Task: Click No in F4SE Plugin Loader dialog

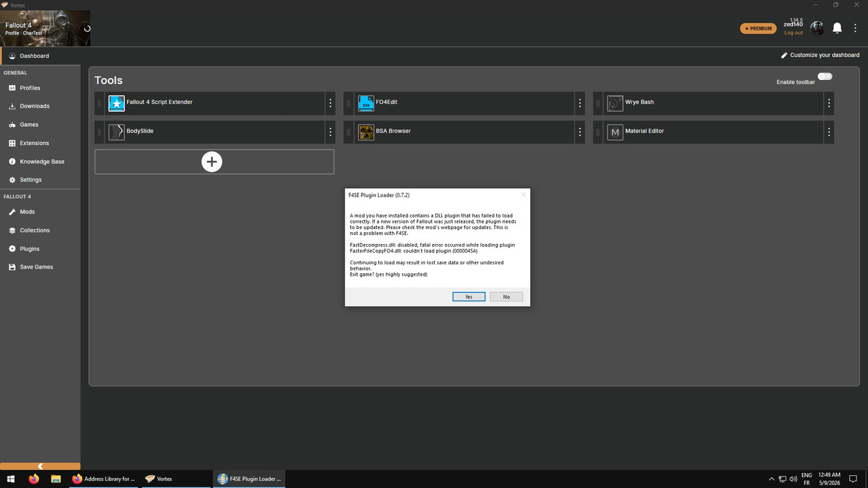Action: (506, 297)
